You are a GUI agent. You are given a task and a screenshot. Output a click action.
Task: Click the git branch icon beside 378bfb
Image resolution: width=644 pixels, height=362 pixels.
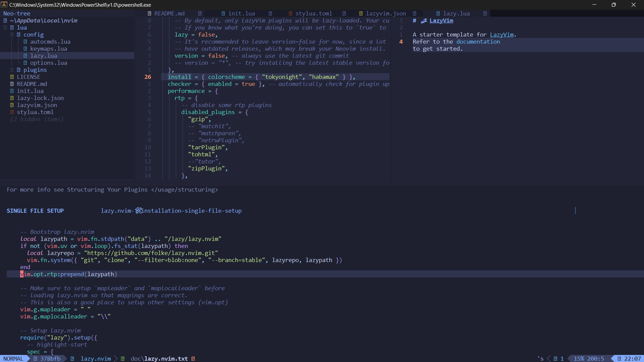35,358
